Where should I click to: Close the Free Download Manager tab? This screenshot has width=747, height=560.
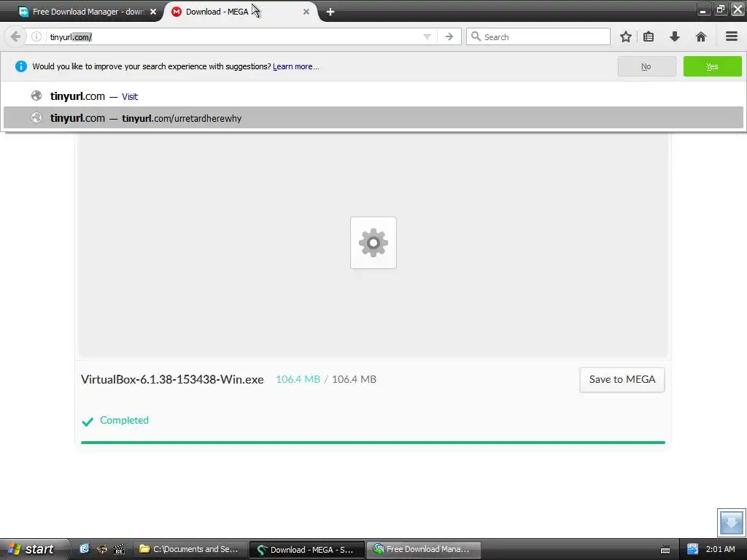click(x=153, y=12)
